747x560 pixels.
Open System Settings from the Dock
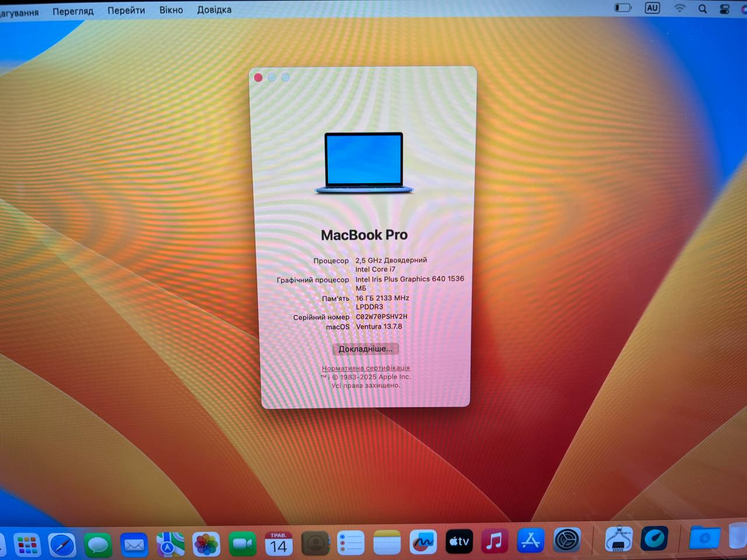[567, 540]
